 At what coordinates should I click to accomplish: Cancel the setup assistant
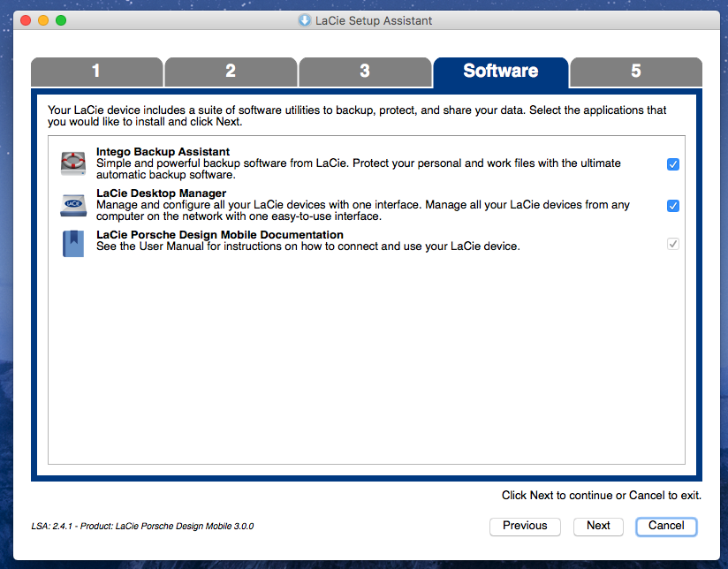pyautogui.click(x=666, y=526)
